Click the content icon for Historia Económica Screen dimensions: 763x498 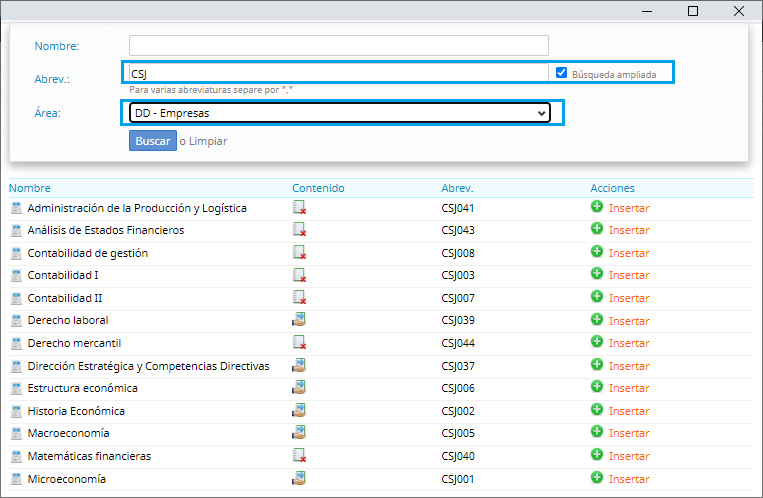click(x=299, y=410)
